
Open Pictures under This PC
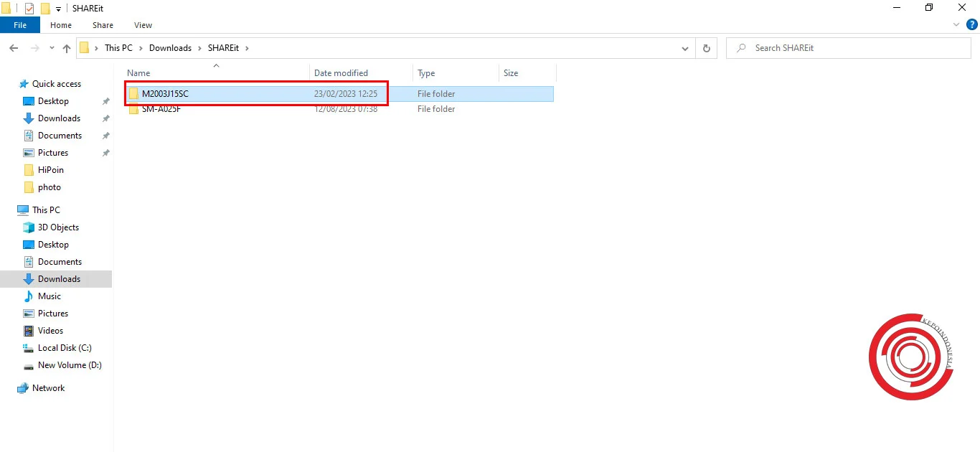[x=53, y=314]
